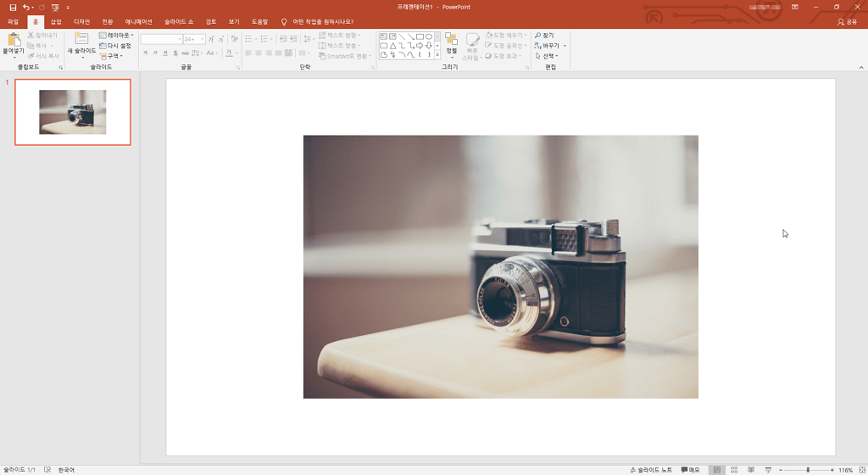
Task: Collapse the ribbon with the chevron
Action: [x=861, y=68]
